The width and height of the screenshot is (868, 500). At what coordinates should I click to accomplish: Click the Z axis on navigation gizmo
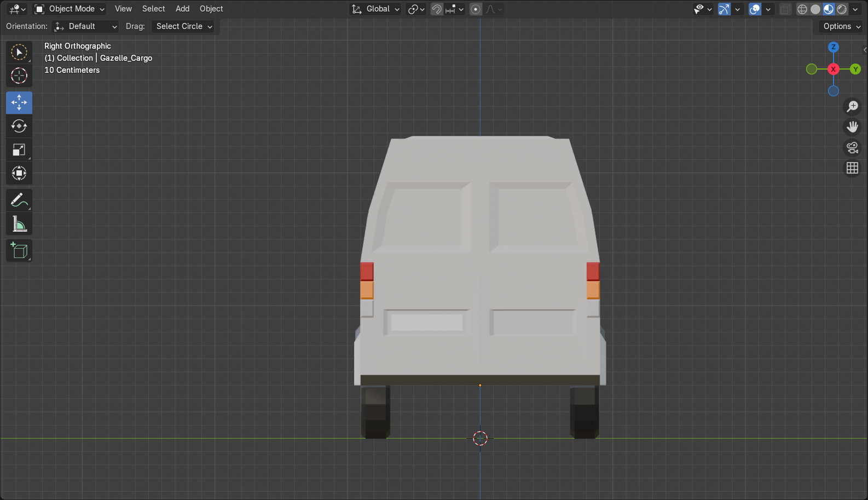point(834,47)
